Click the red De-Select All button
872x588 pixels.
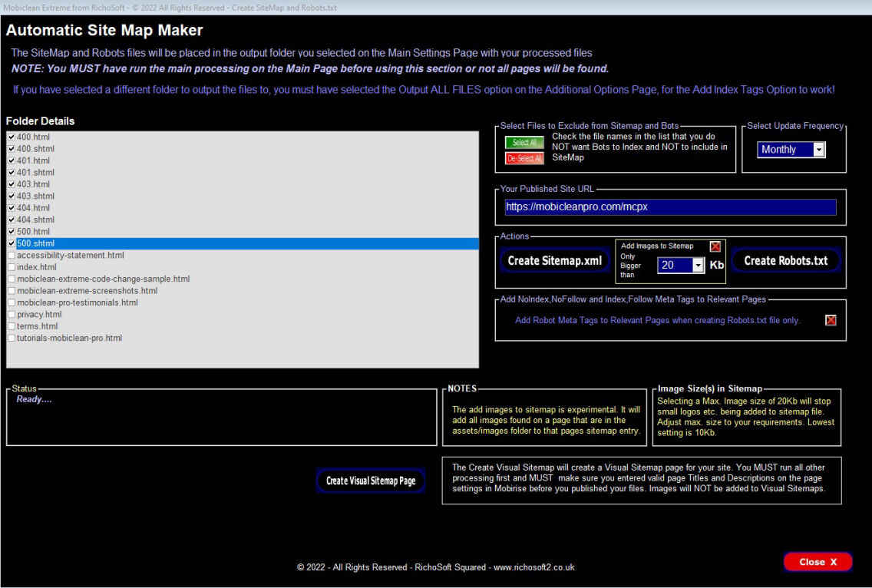point(524,159)
